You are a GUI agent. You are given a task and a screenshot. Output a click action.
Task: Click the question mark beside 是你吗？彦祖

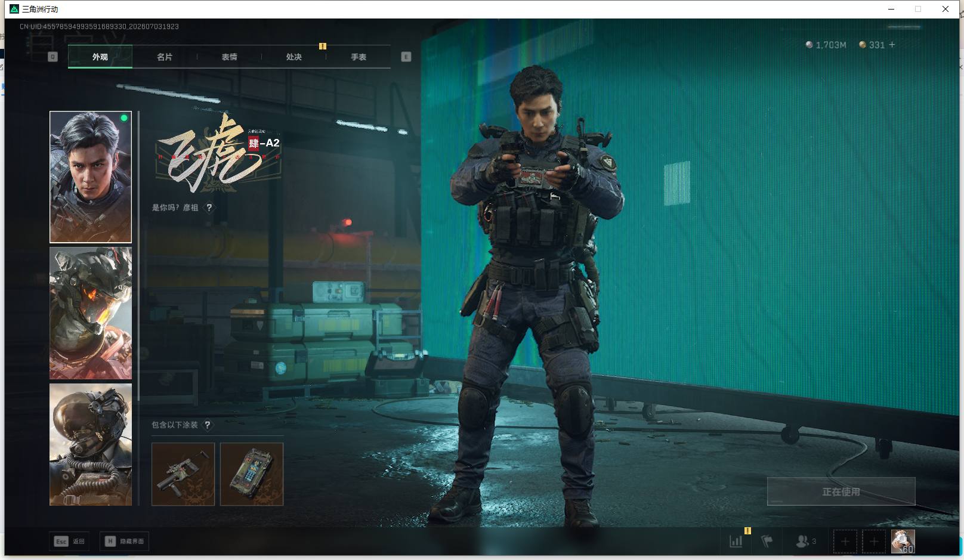[x=209, y=208]
